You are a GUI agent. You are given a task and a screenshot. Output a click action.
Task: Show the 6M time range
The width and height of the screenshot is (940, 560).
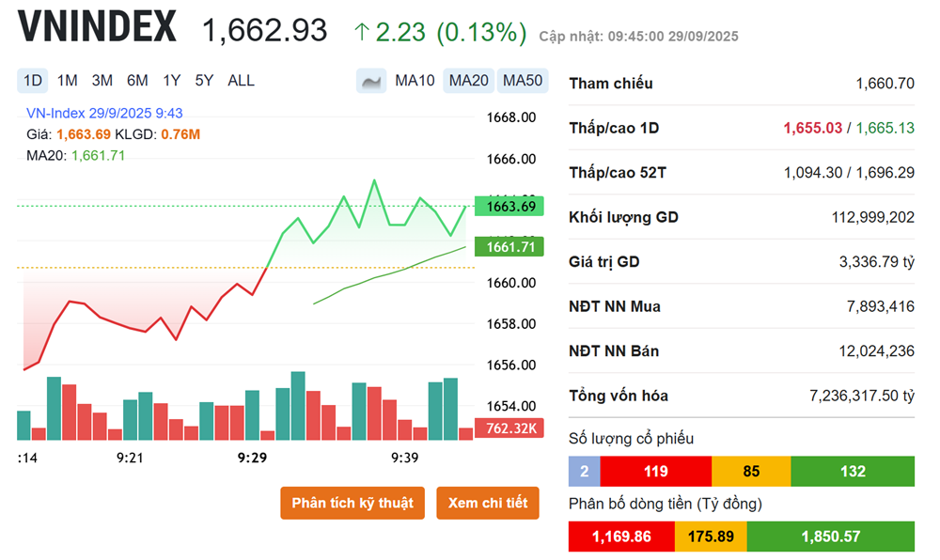coord(137,81)
